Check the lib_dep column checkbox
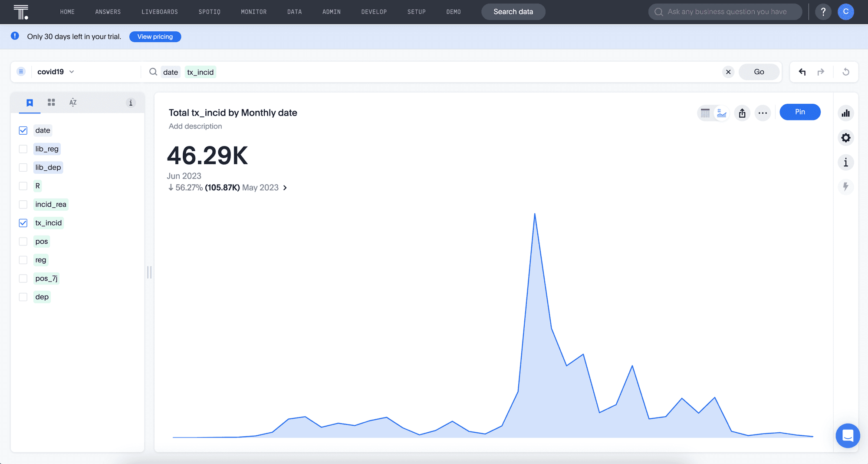Viewport: 868px width, 464px height. [23, 167]
